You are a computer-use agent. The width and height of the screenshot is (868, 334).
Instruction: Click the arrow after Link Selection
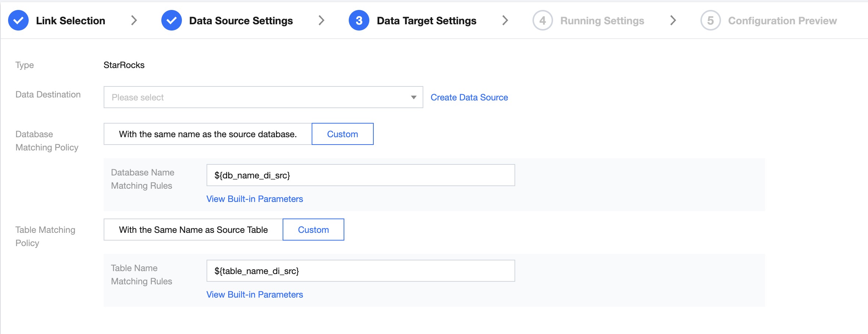pos(134,21)
